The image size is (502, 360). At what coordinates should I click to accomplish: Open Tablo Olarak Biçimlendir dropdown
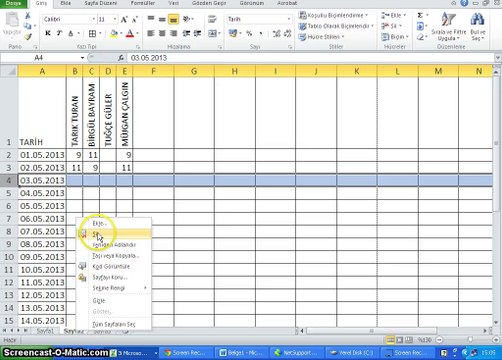tap(336, 26)
